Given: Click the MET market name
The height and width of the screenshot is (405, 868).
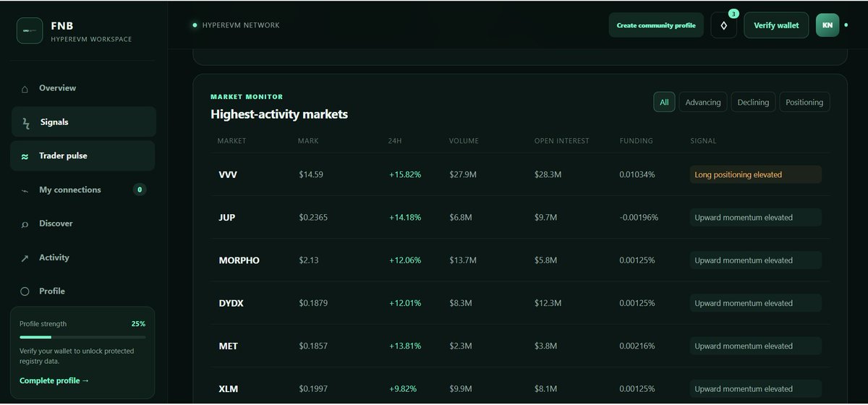Looking at the screenshot, I should [x=228, y=346].
